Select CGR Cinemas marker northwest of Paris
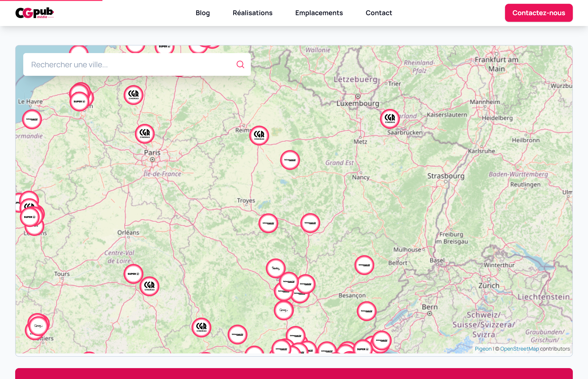This screenshot has height=379, width=588. click(x=145, y=134)
